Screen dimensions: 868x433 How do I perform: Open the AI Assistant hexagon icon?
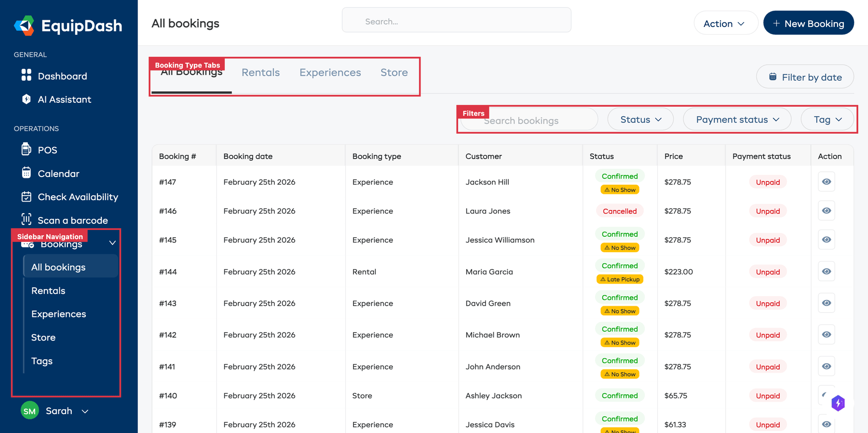[27, 99]
